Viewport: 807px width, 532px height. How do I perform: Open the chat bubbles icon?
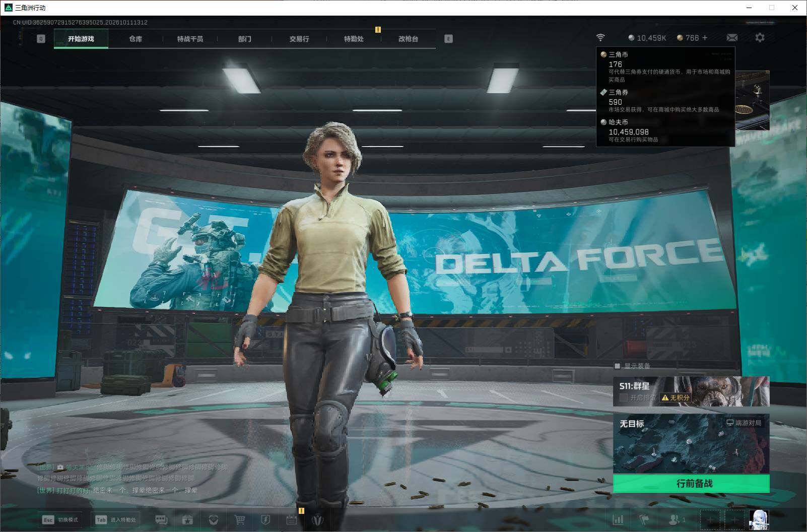(x=161, y=519)
